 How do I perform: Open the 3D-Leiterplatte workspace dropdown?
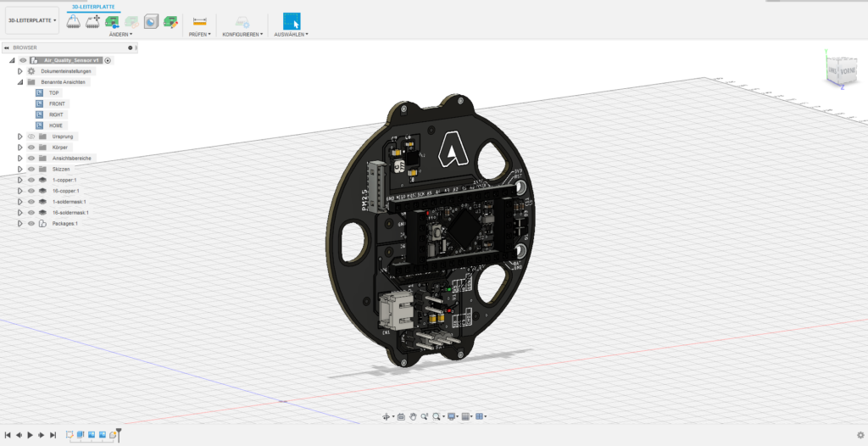pyautogui.click(x=33, y=20)
